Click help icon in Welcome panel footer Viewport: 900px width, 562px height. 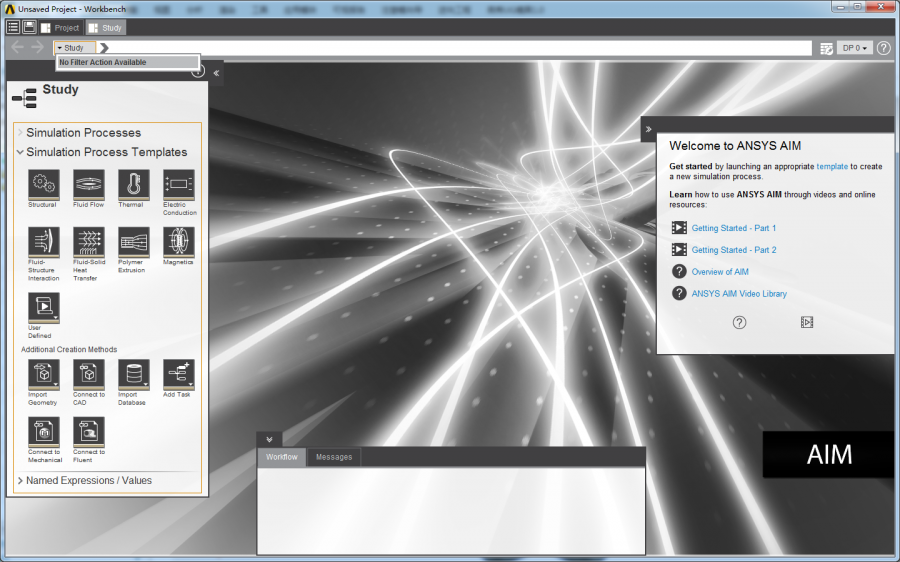[x=739, y=323]
